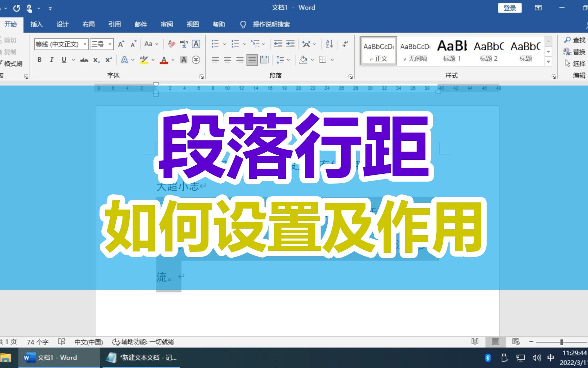The image size is (588, 368).
Task: Expand bullet list dropdown arrow
Action: point(225,44)
